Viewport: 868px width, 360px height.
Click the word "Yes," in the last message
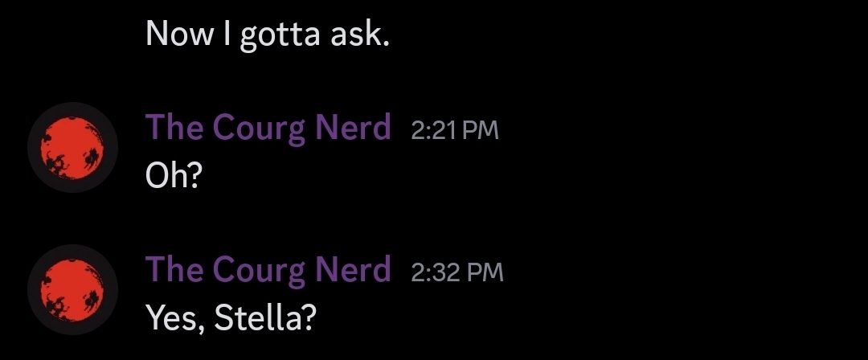click(x=170, y=318)
